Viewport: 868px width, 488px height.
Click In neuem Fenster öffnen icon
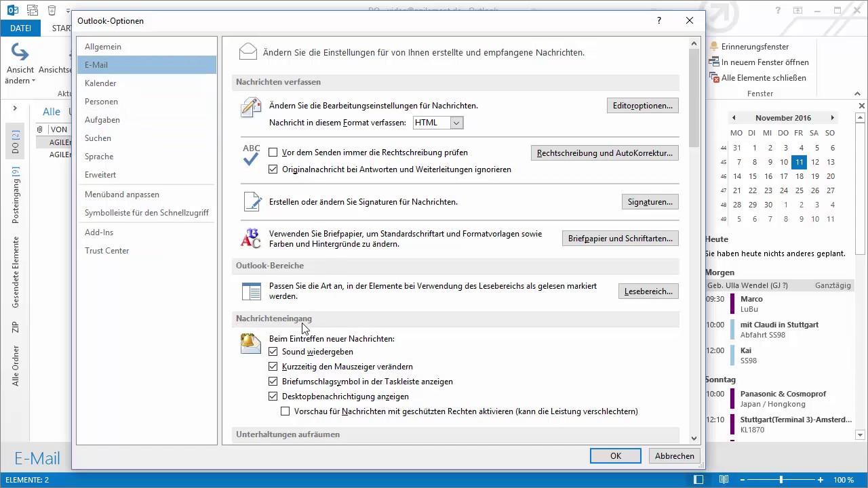[x=714, y=62]
